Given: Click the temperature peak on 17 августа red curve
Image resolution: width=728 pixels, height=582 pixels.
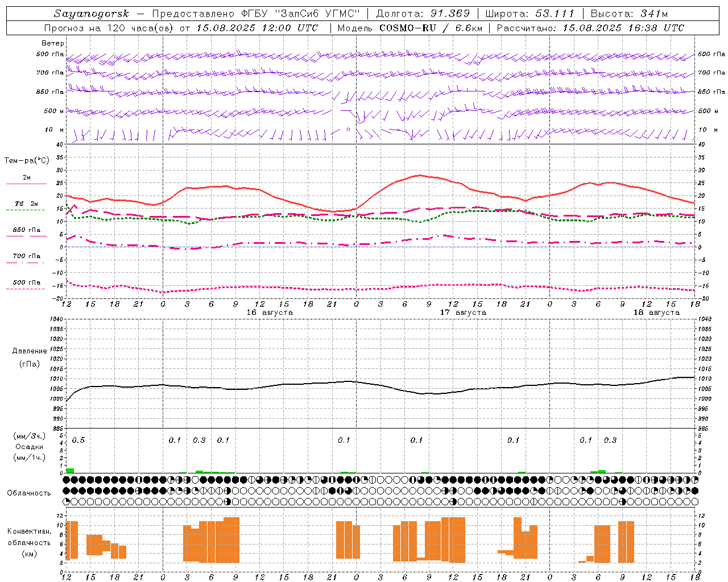Looking at the screenshot, I should [x=420, y=175].
